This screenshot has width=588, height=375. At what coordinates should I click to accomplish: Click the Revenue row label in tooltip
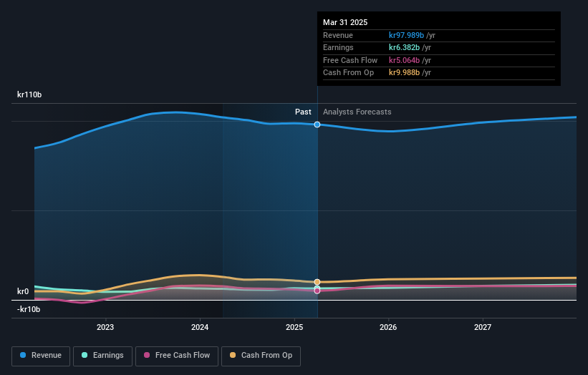(x=338, y=35)
